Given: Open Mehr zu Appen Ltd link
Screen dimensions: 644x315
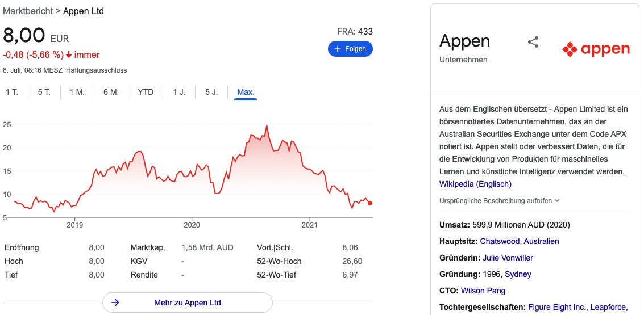Looking at the screenshot, I should [x=187, y=303].
